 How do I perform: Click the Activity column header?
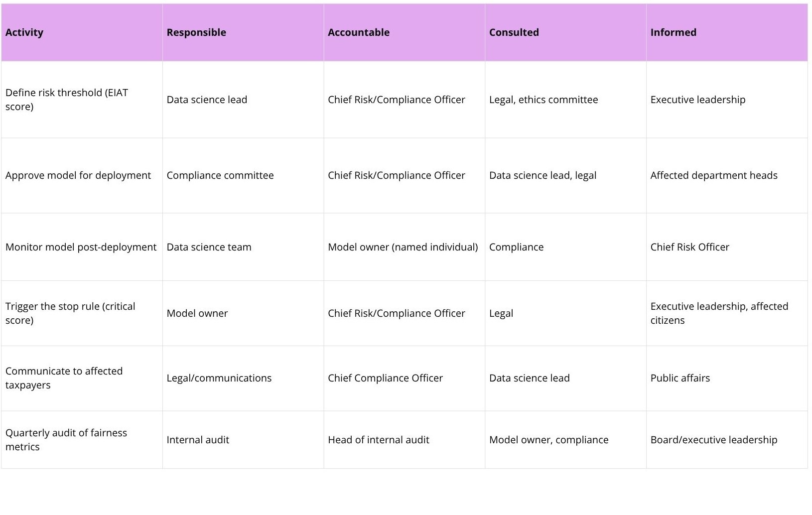coord(82,32)
